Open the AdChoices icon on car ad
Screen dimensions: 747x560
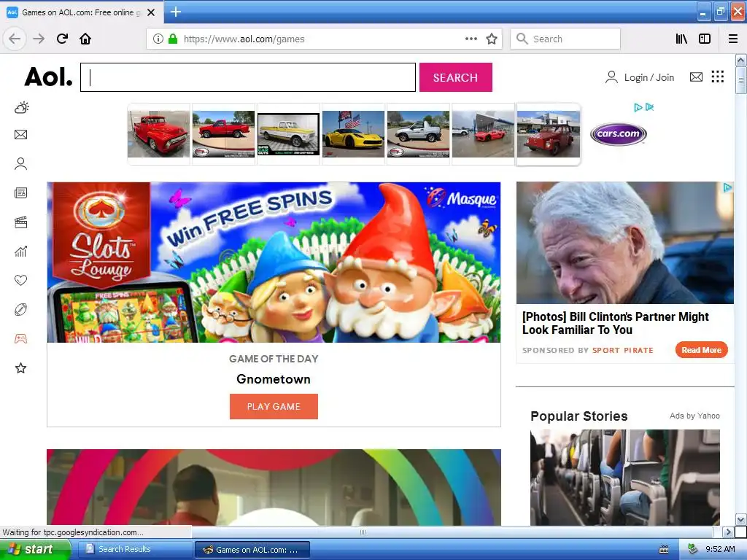click(x=638, y=108)
